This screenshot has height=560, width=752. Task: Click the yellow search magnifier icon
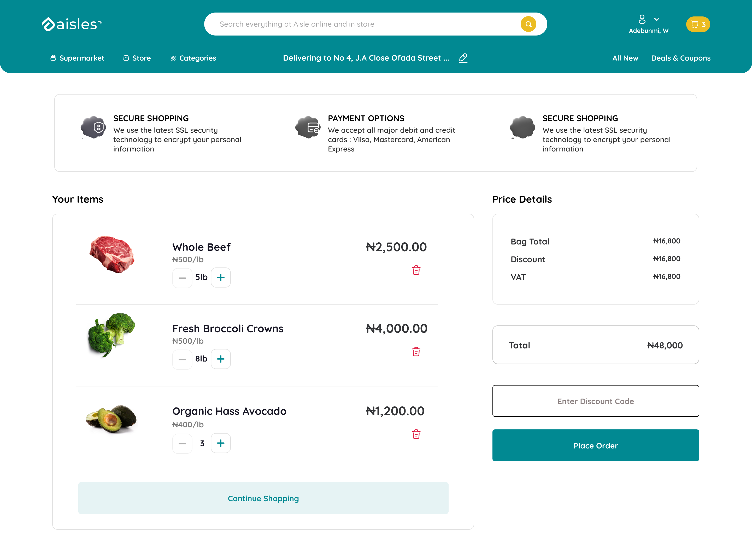[528, 24]
